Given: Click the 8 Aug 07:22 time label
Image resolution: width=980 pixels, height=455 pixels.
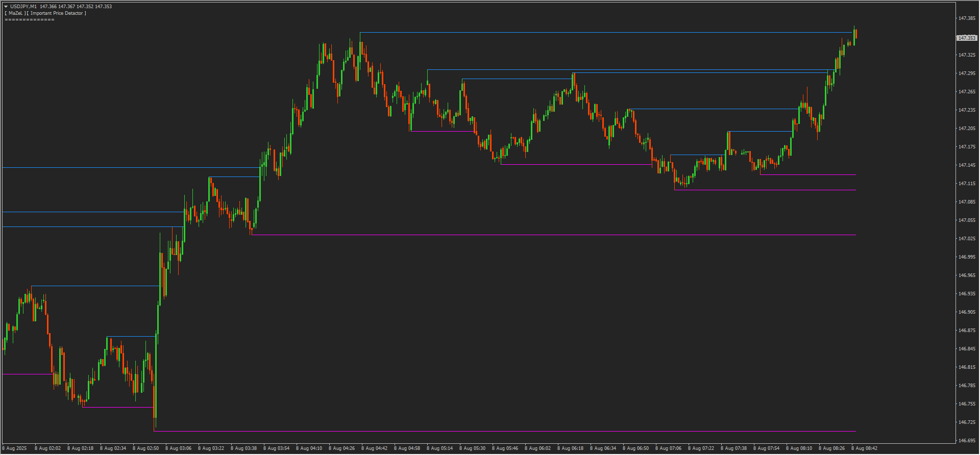Looking at the screenshot, I should point(701,449).
